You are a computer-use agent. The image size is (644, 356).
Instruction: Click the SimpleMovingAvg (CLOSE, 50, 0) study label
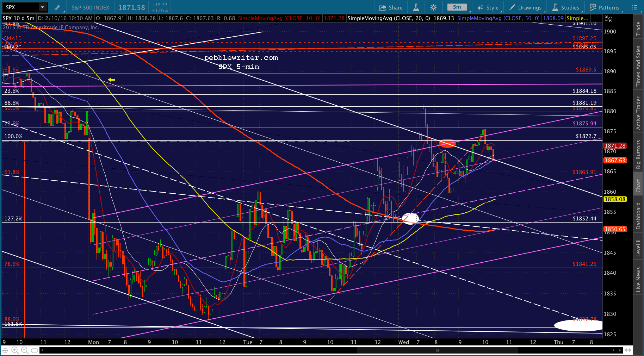(x=499, y=18)
